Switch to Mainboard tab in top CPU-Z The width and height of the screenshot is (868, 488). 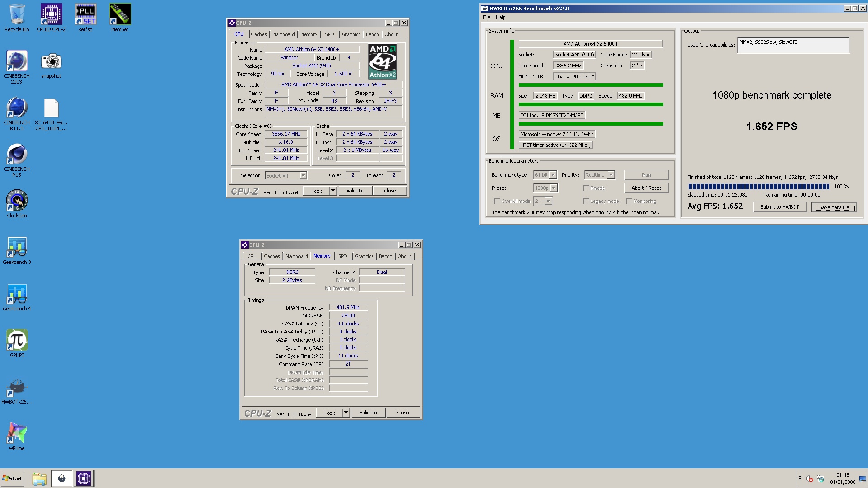pyautogui.click(x=283, y=34)
